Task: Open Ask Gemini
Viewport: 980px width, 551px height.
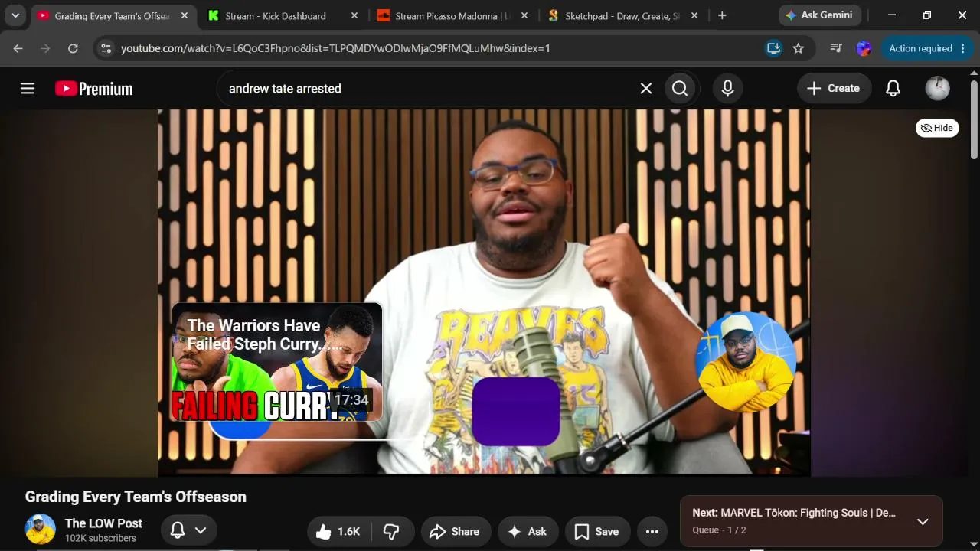Action: 819,15
